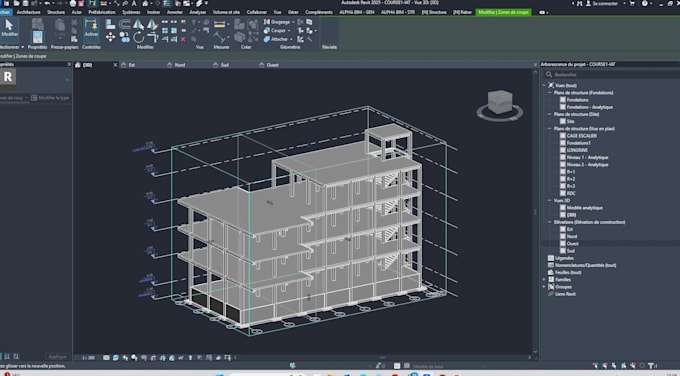This screenshot has height=376, width=680.
Task: Select the RDC structural plan
Action: tap(571, 193)
